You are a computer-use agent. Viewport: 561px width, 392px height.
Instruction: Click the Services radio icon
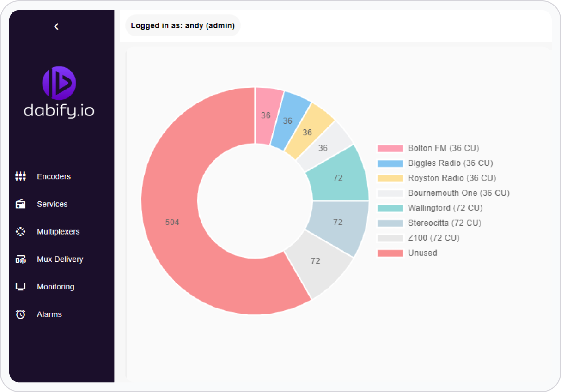(x=20, y=204)
